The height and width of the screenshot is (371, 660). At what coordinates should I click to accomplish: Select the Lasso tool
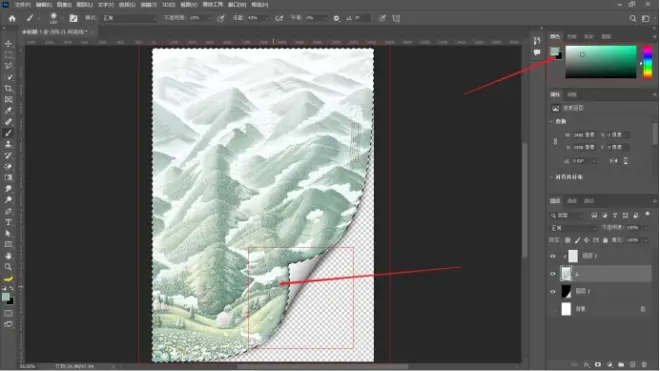coord(8,66)
